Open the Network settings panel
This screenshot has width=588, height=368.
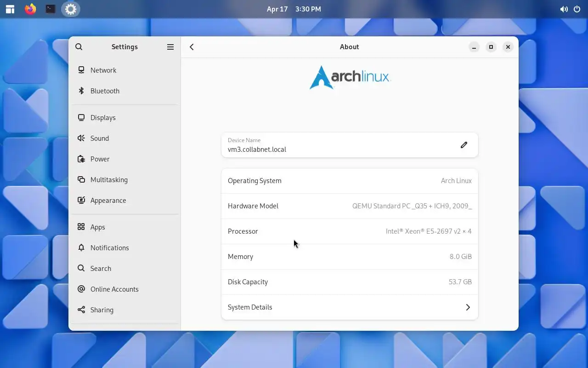125,70
